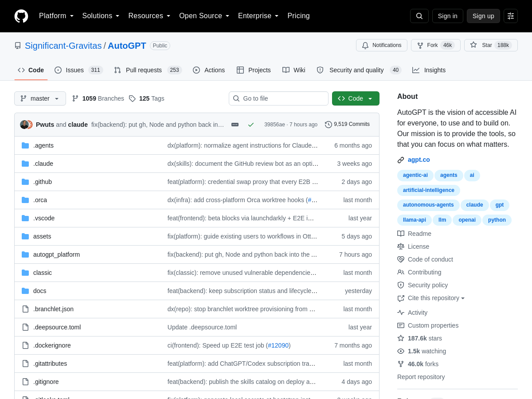Click the agentic-ai topic tag
Viewport: 532px width, 399px height.
point(415,175)
